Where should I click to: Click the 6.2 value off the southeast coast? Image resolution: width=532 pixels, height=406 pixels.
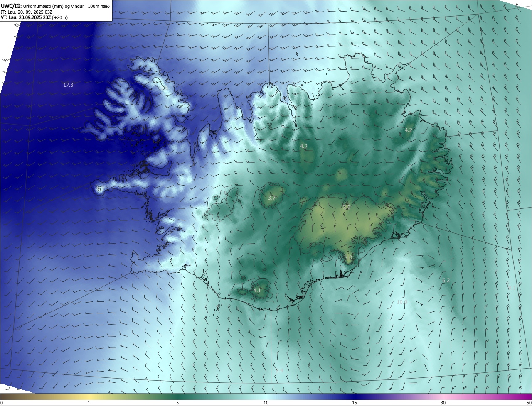446,281
